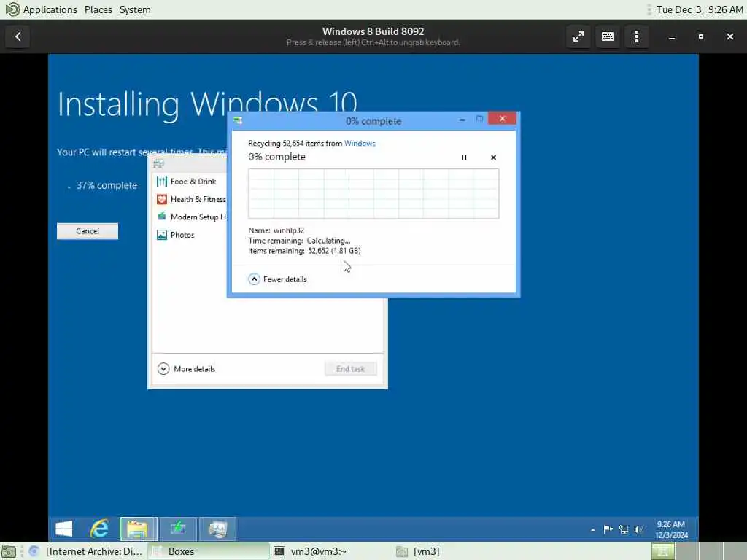This screenshot has width=747, height=560.
Task: Cancel recycling with the X beside progress
Action: (x=493, y=157)
